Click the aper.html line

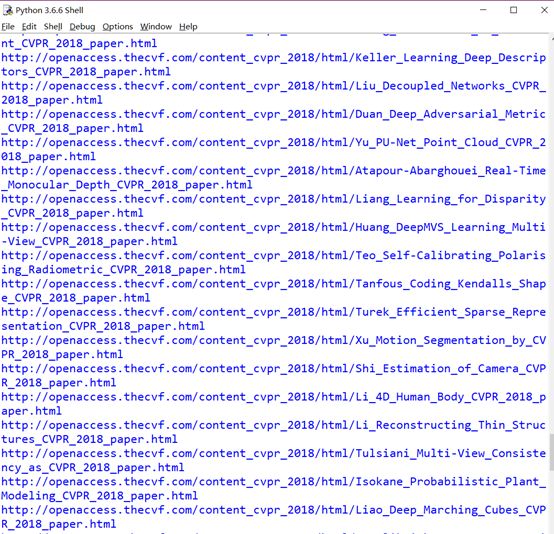[31, 411]
